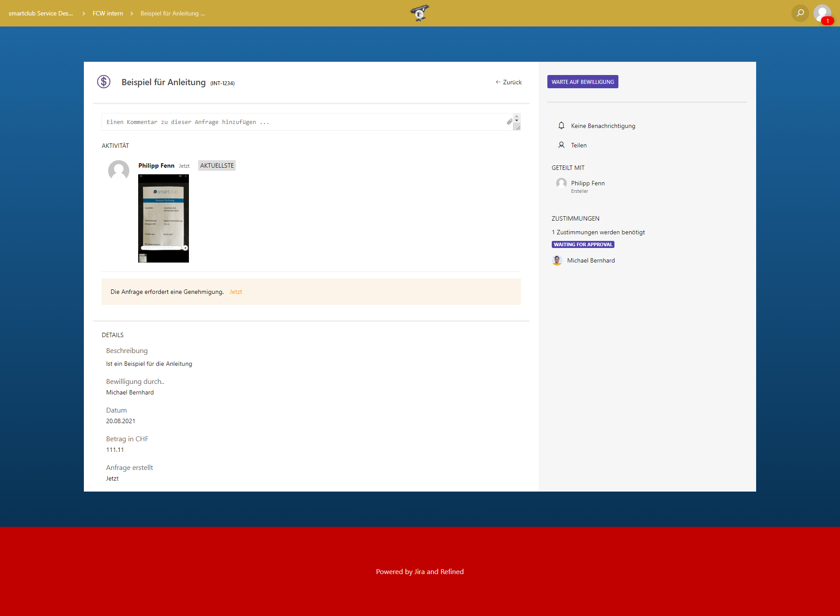
Task: Open the attached receipt image thumbnail
Action: [163, 218]
